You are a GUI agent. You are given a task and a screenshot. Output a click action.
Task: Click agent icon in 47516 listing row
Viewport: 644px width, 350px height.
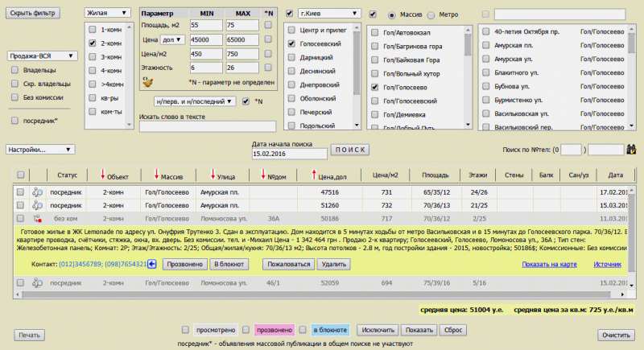36,192
